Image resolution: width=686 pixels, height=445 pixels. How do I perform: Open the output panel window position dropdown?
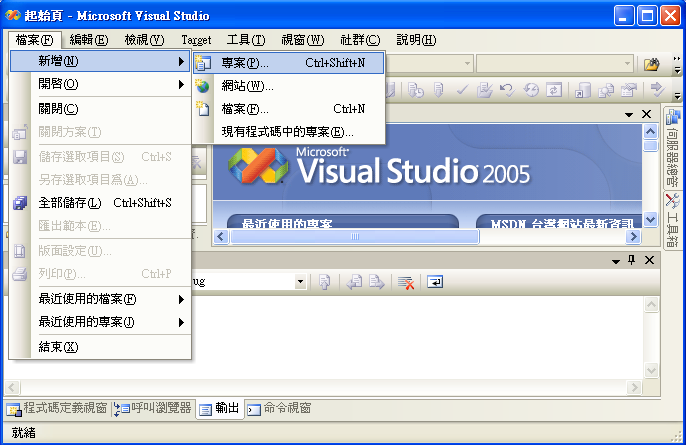[616, 261]
